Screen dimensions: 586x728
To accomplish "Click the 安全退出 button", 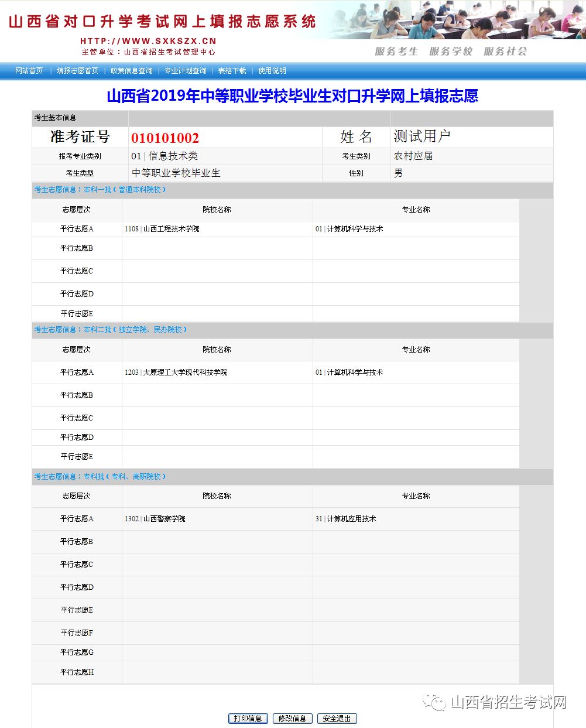I will click(337, 719).
